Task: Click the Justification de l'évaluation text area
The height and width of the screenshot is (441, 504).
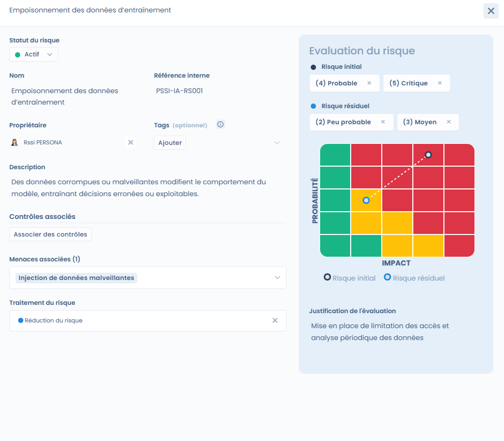Action: [380, 332]
